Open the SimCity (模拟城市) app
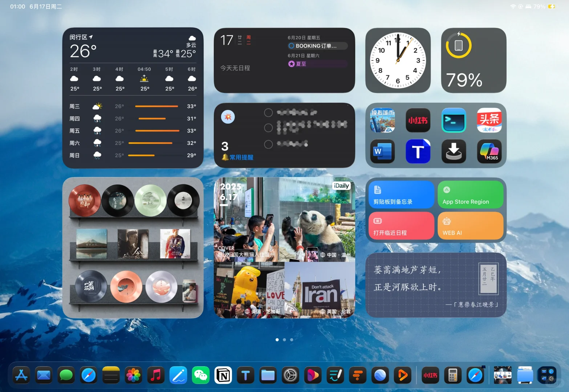The height and width of the screenshot is (392, 569). coord(382,120)
